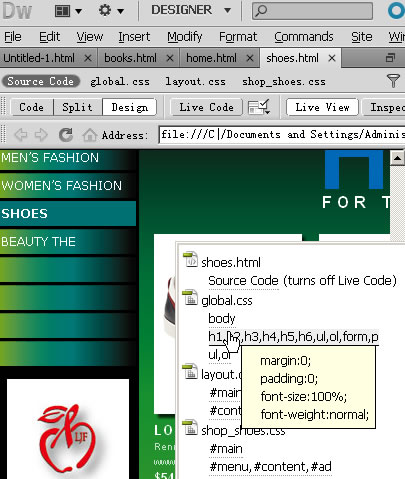Switch to the books.html tab
Image resolution: width=405 pixels, height=479 pixels.
point(130,58)
